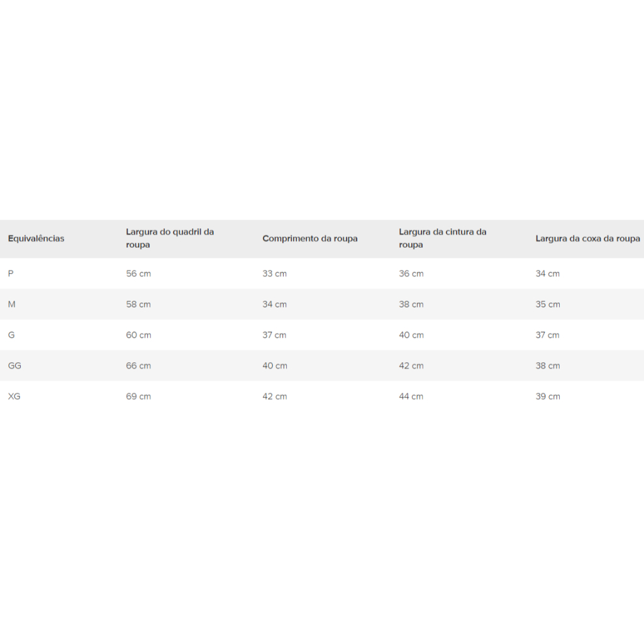
Task: Click the 56 cm hip width cell
Action: point(138,274)
